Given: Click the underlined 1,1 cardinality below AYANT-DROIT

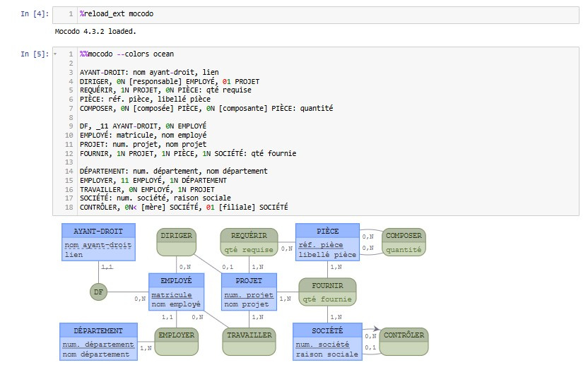Looking at the screenshot, I should [x=107, y=267].
